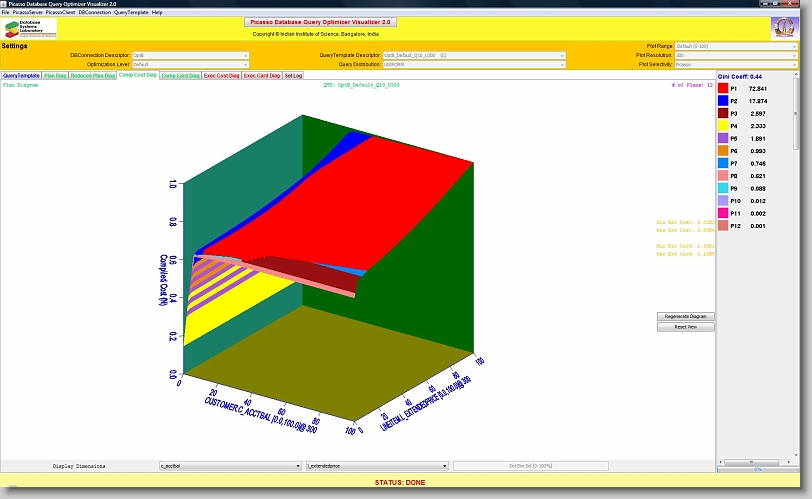Image resolution: width=812 pixels, height=499 pixels.
Task: Select the red P1 plan swatch
Action: click(723, 89)
